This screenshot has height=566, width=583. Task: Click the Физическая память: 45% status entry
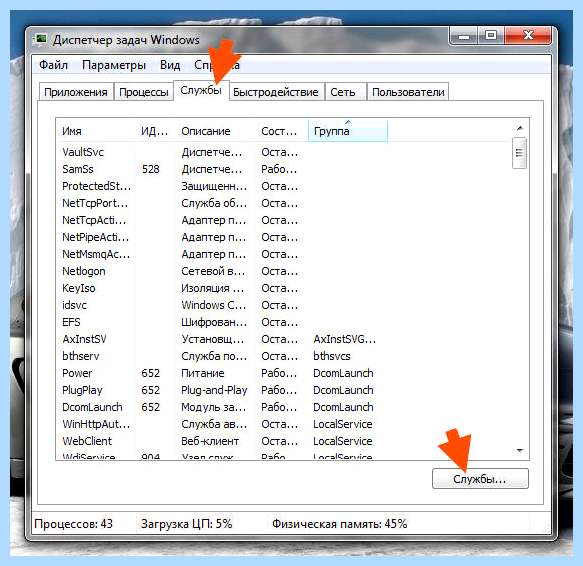tap(339, 524)
